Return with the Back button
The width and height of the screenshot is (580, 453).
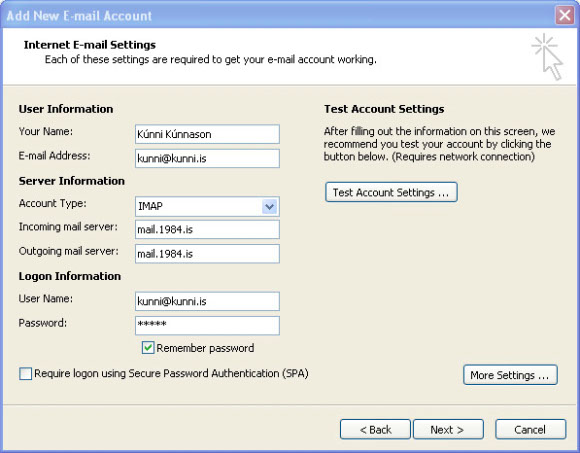[x=375, y=429]
